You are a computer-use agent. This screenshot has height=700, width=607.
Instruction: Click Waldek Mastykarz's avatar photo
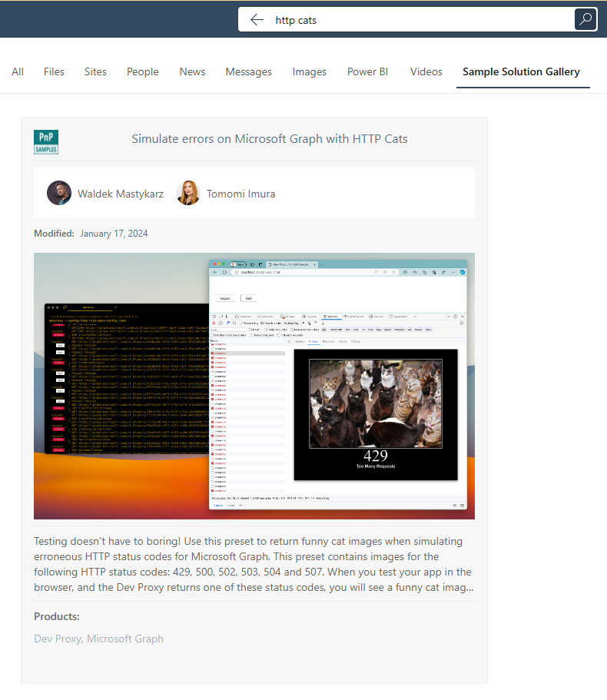point(59,193)
